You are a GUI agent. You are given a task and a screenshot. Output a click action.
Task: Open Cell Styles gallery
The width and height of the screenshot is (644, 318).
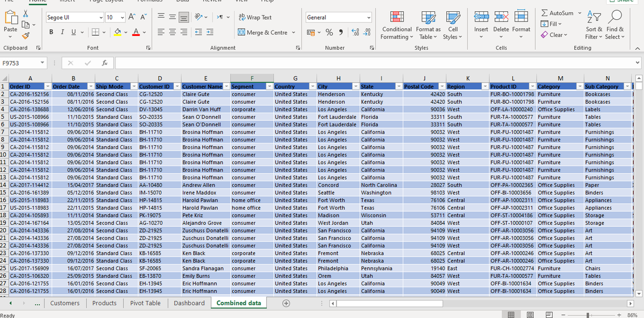pos(453,25)
